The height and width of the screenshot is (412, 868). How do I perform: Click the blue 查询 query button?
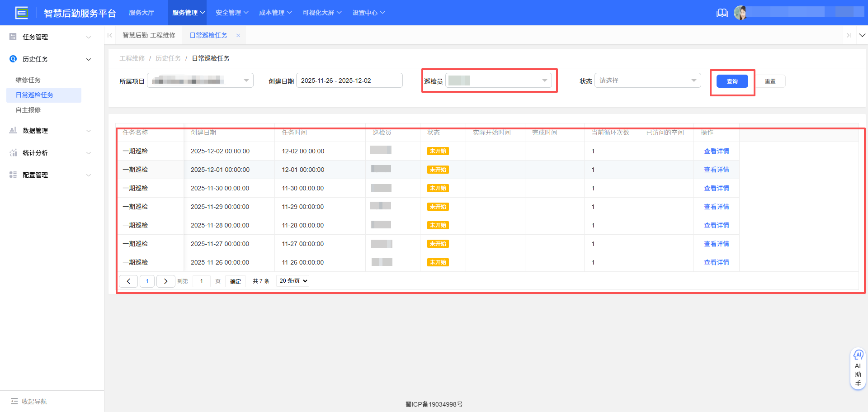coord(732,81)
